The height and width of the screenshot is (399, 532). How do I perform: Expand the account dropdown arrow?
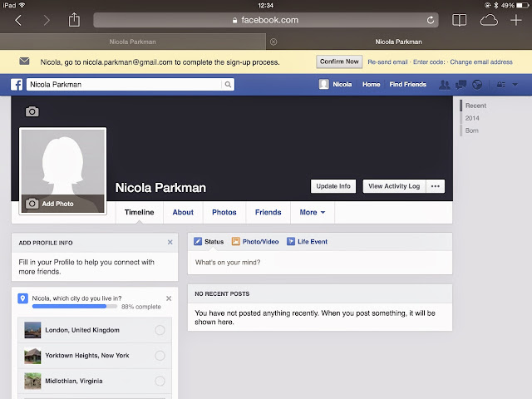[x=515, y=85]
